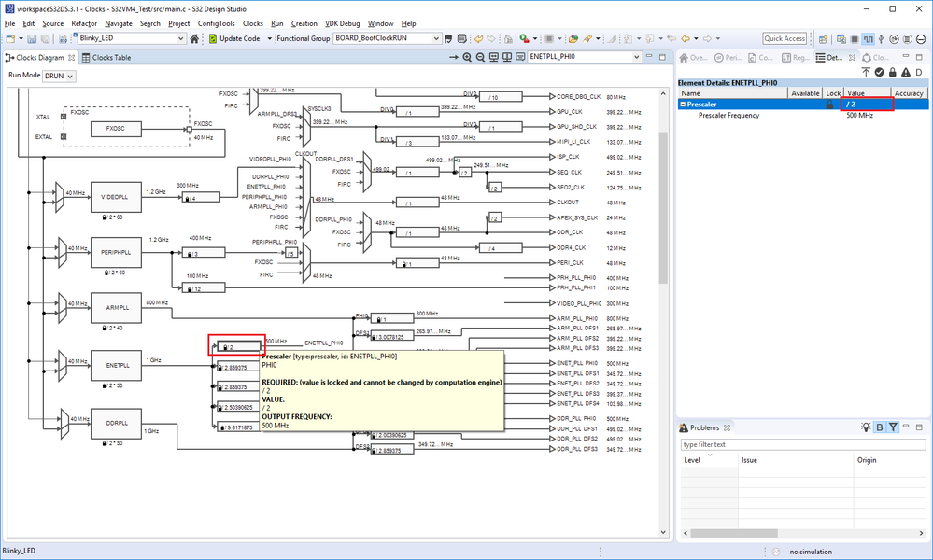
Task: Open the Clocks view tab on right
Action: coord(876,58)
